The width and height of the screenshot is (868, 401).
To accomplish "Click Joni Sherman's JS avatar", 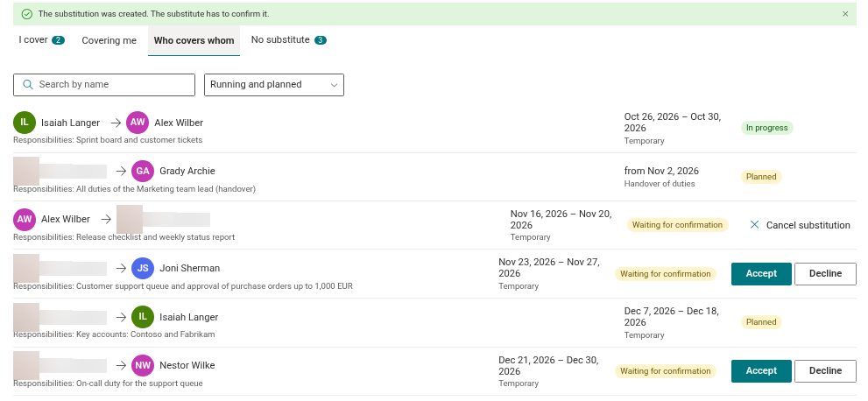I will pyautogui.click(x=143, y=268).
